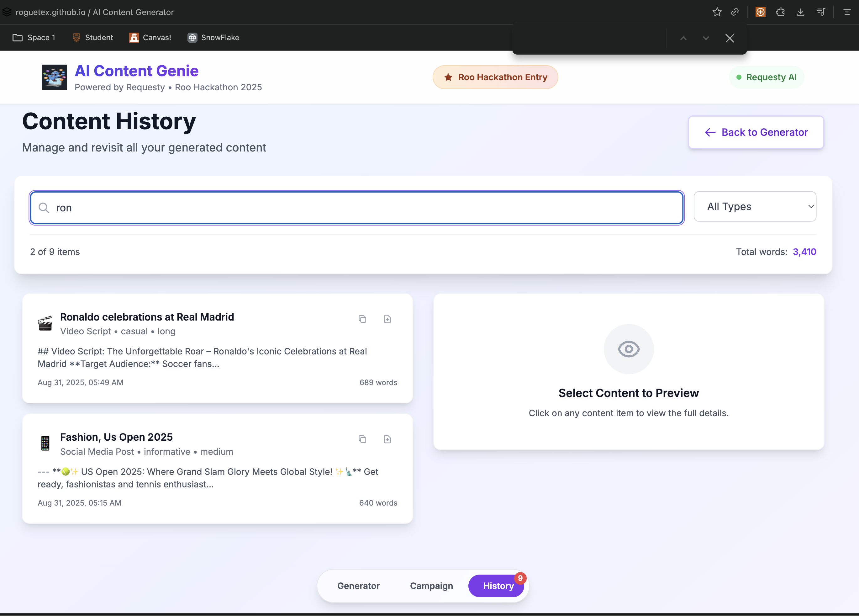Click the AI Content Genie logo image
The image size is (859, 616).
coord(54,77)
